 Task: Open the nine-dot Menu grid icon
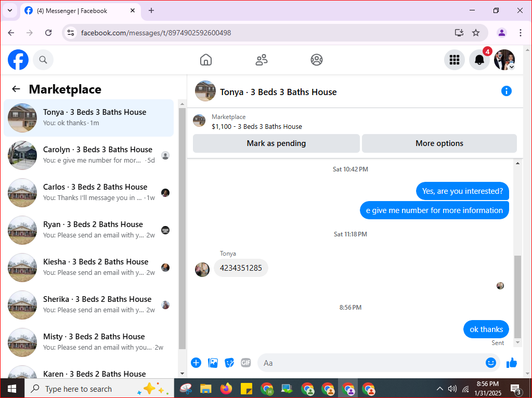coord(455,60)
